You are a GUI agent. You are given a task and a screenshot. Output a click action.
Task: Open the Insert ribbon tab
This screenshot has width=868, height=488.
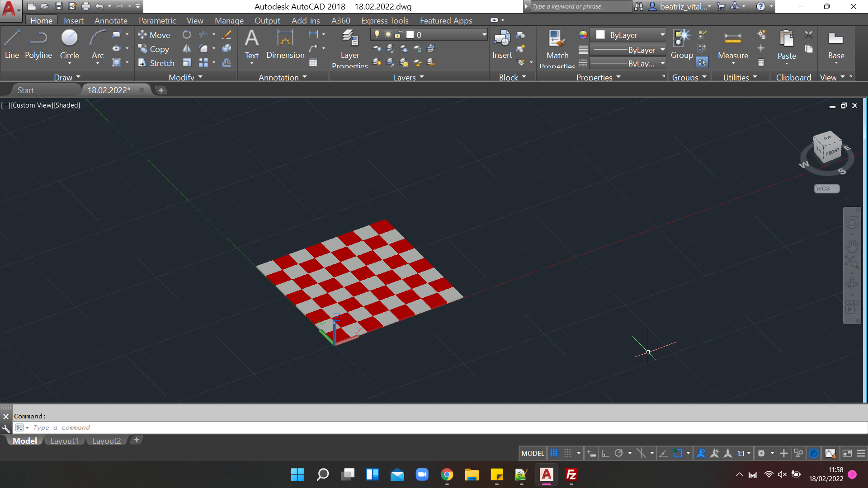click(x=73, y=20)
